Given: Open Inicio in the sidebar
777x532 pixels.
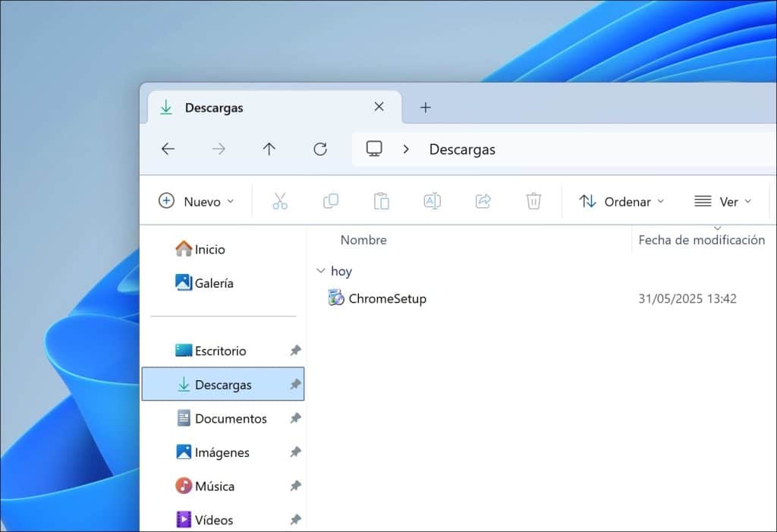Looking at the screenshot, I should (200, 249).
